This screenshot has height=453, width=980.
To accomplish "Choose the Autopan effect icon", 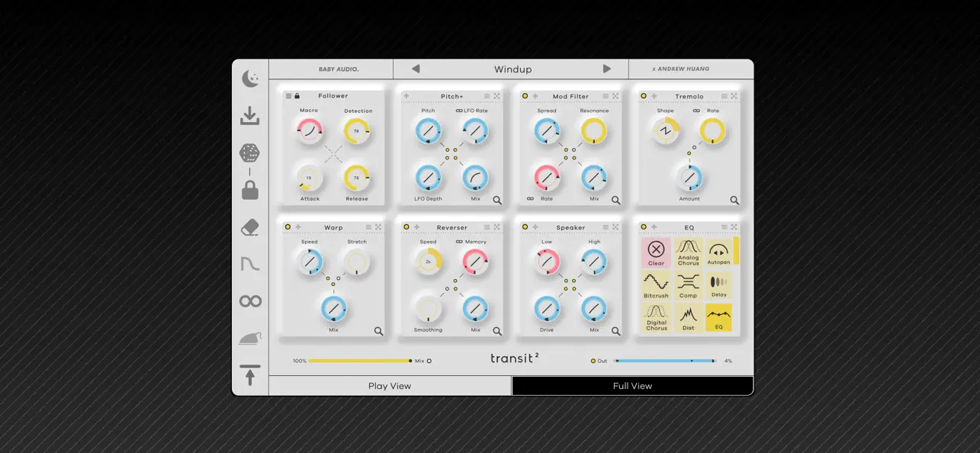I will pos(718,252).
